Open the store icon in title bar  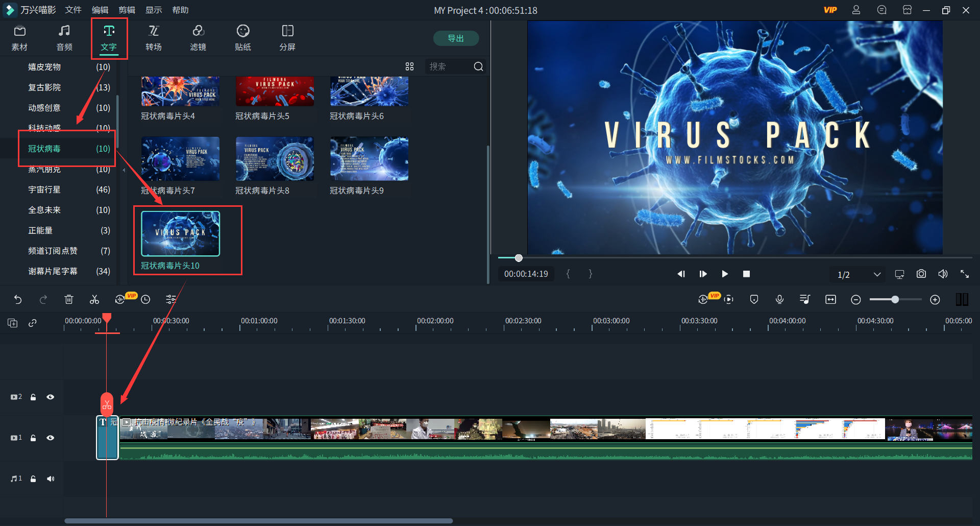coord(907,10)
